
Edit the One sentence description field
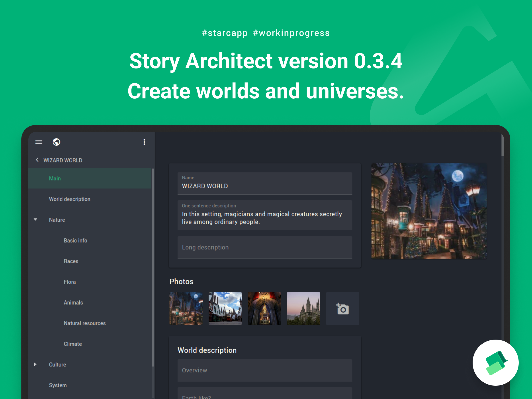tap(265, 215)
